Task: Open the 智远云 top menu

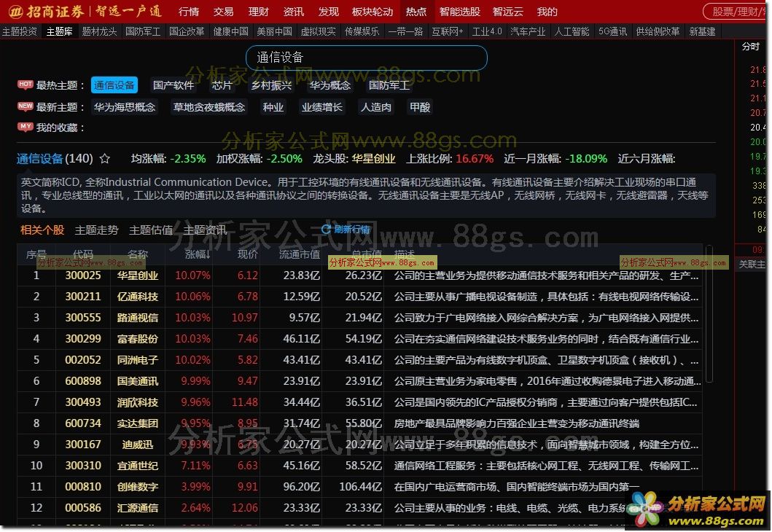Action: point(508,12)
